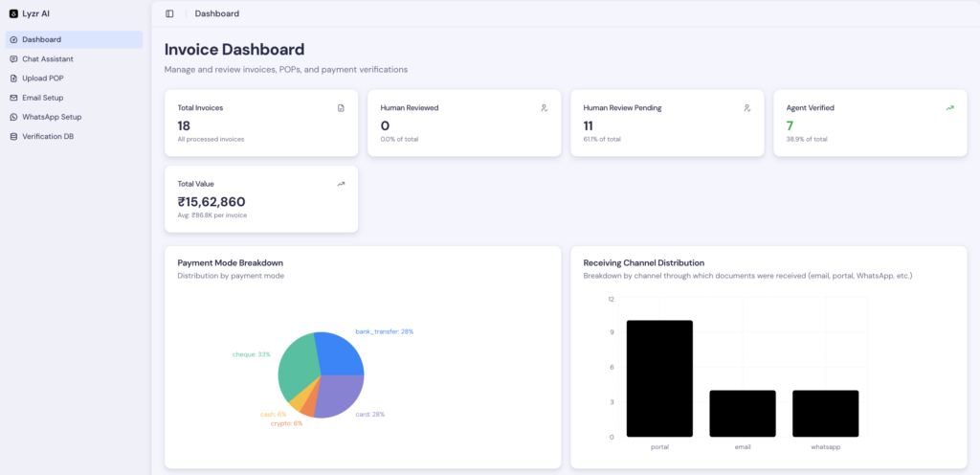
Task: Click the whatsapp bar in channel chart
Action: pyautogui.click(x=825, y=413)
